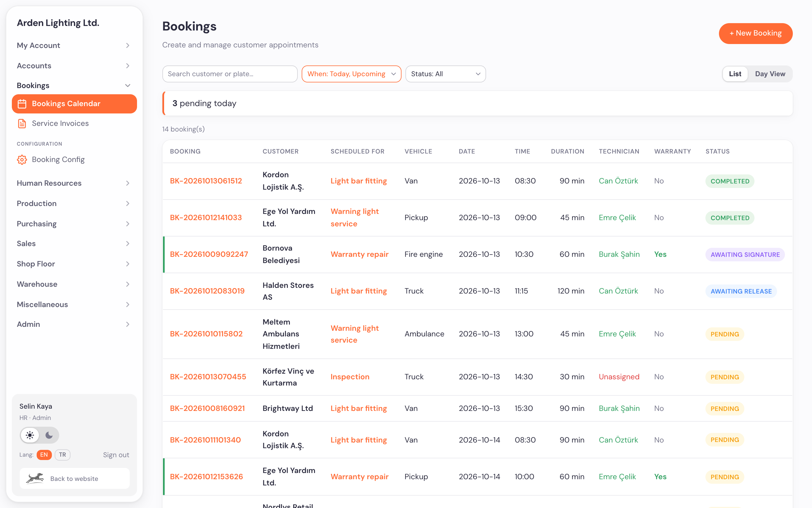
Task: Click the Booking Config gear icon
Action: click(22, 159)
